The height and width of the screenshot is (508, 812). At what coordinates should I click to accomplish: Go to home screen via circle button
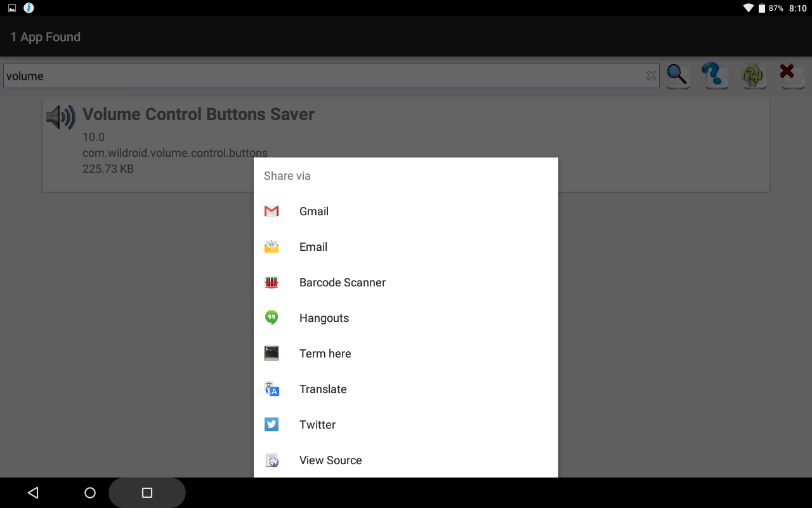click(x=90, y=493)
